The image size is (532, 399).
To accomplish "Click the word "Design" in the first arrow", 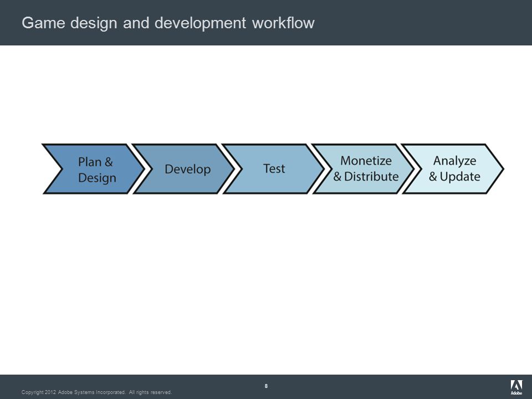I will click(97, 178).
